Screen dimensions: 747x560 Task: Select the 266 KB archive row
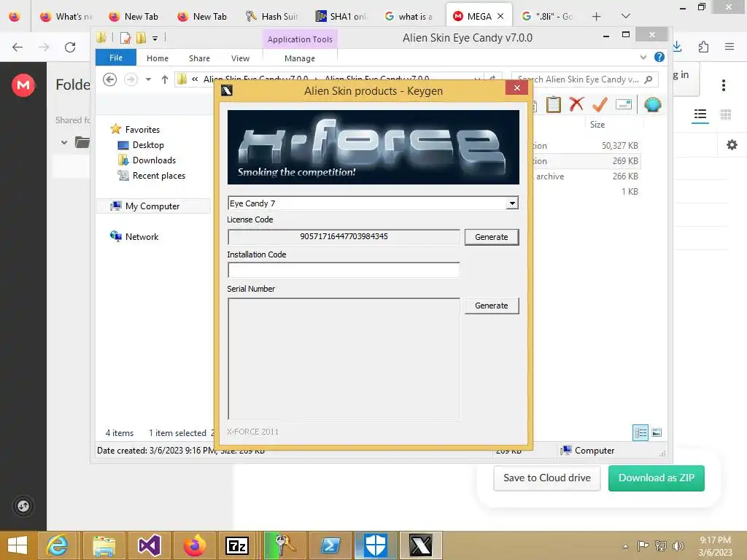(587, 176)
